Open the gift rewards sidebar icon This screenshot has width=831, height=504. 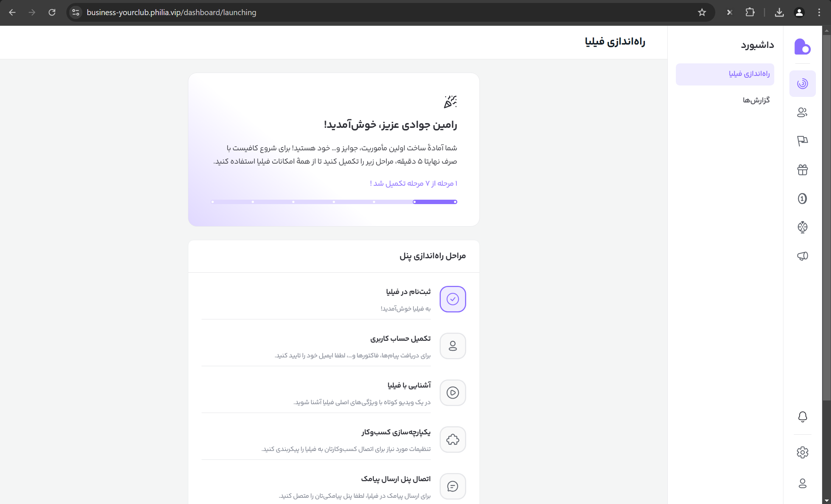tap(802, 170)
